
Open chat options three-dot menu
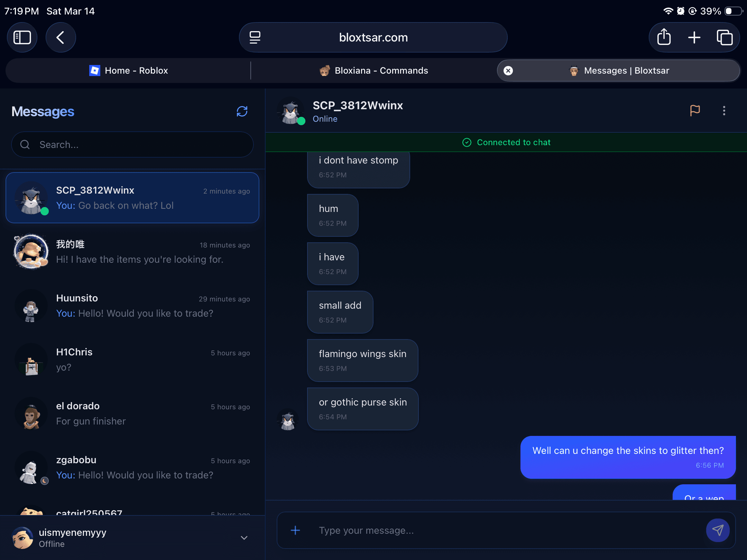coord(724,111)
